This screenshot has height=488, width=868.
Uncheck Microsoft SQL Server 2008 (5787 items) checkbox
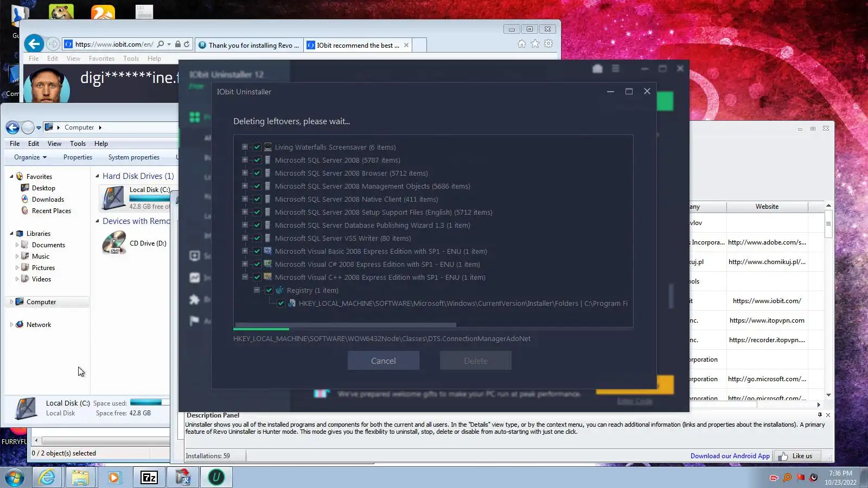[257, 160]
